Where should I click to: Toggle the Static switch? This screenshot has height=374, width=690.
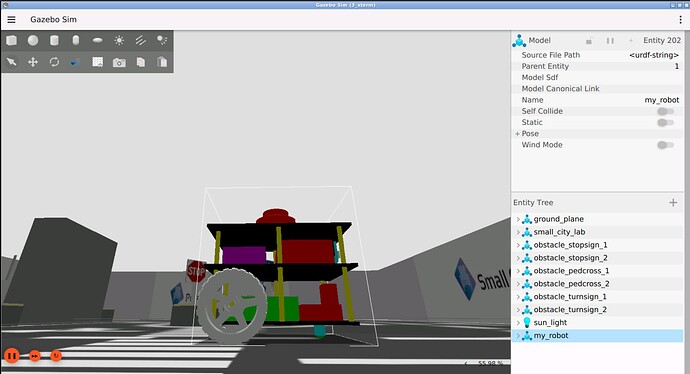coord(665,122)
